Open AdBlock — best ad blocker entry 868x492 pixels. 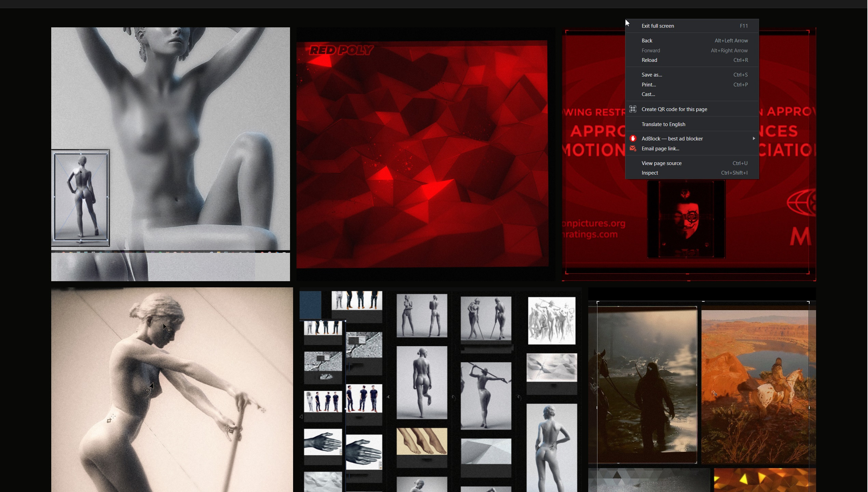(x=692, y=139)
